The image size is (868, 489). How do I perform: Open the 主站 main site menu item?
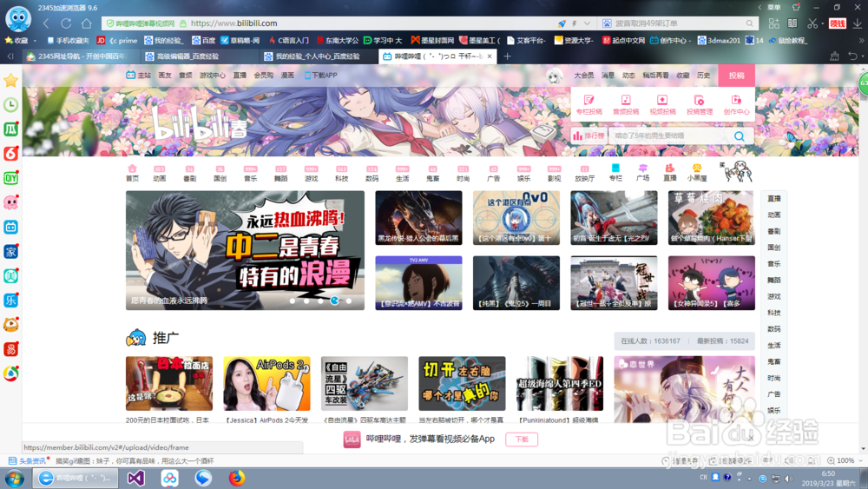point(138,76)
